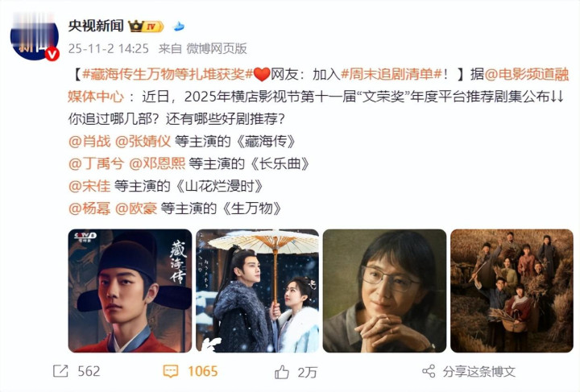This screenshot has width=580, height=392.
Task: Open the @丁禹兮 mention link
Action: click(97, 163)
